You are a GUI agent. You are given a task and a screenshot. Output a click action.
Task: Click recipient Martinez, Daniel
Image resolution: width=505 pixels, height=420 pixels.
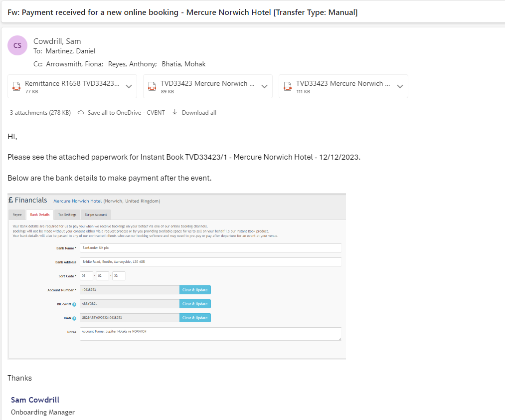70,51
